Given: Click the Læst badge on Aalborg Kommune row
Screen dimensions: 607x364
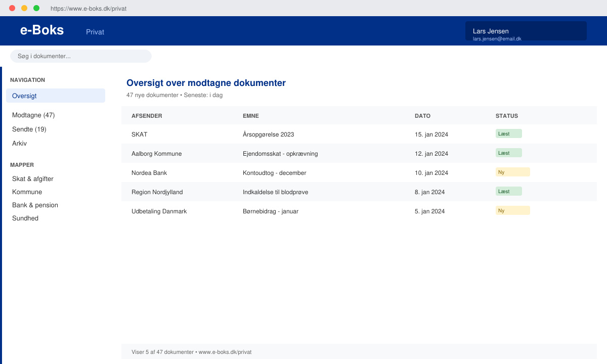Looking at the screenshot, I should pyautogui.click(x=509, y=153).
